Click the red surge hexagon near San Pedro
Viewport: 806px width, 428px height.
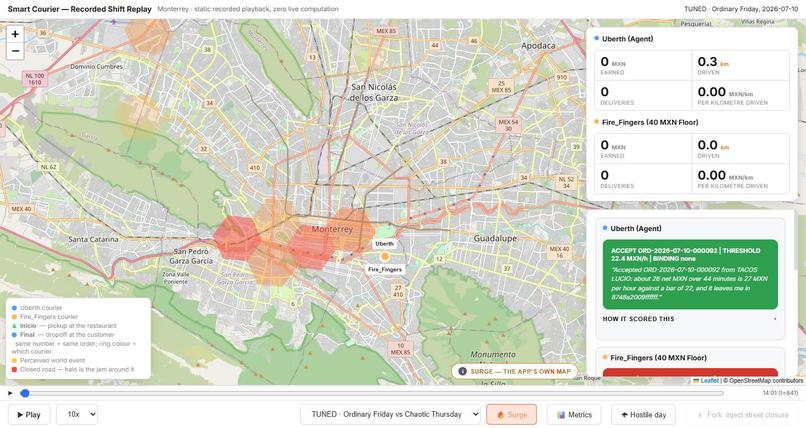[236, 237]
